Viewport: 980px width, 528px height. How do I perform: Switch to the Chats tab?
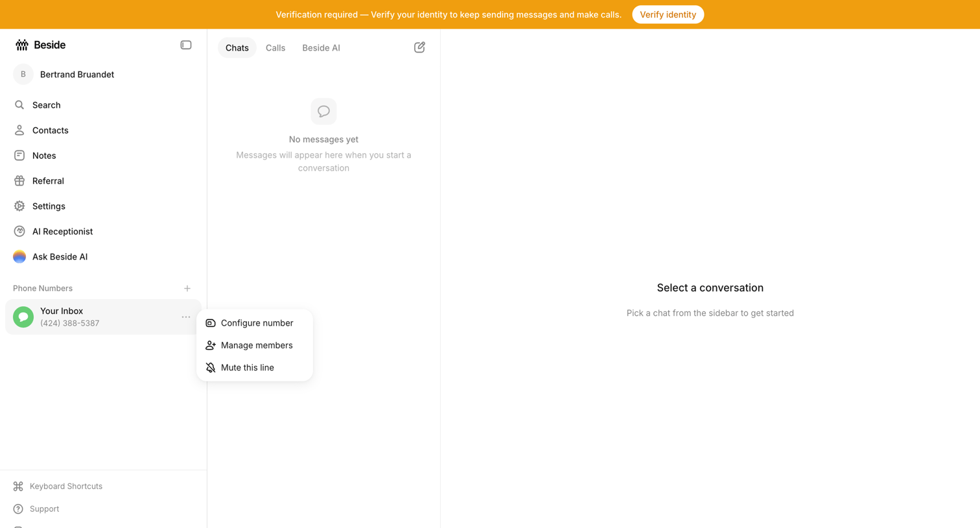237,48
